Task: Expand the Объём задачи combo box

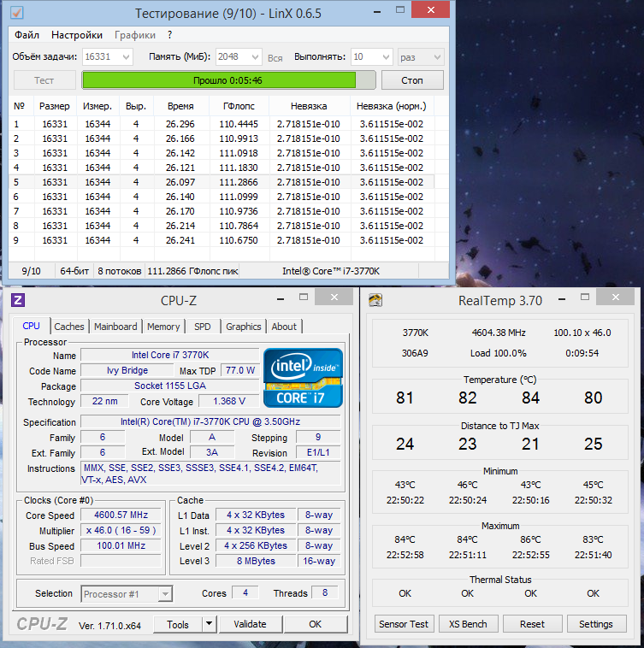Action: (127, 57)
